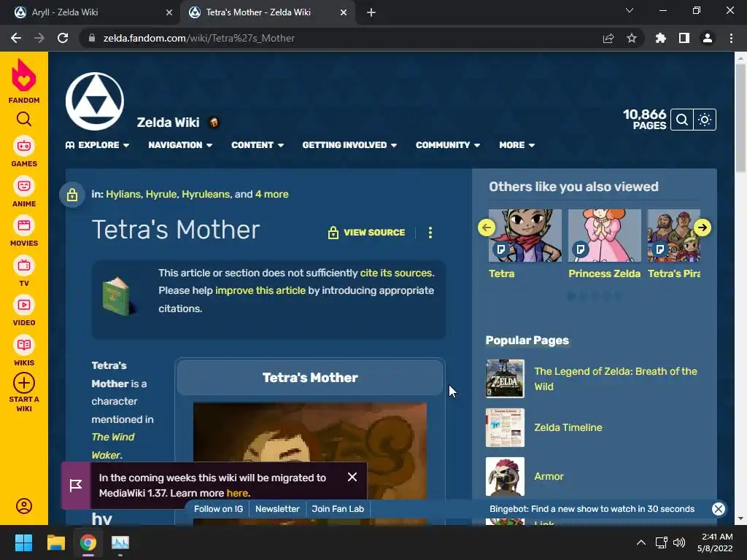Share this page via the share icon

tap(608, 38)
